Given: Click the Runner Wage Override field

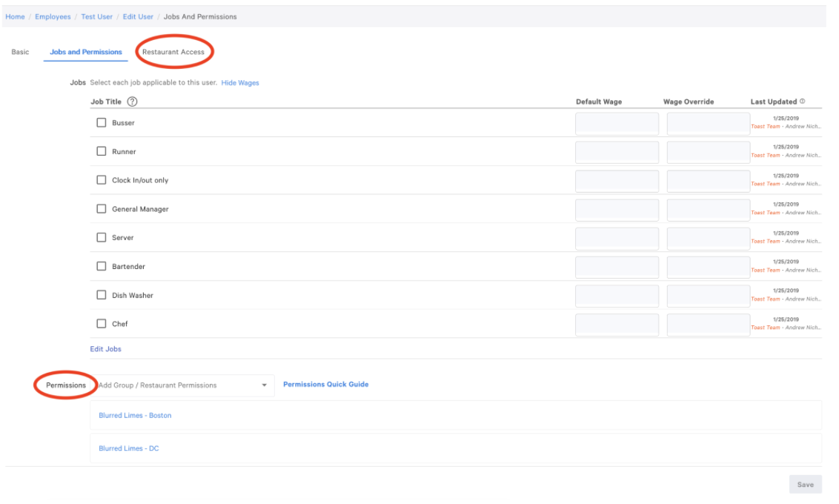Looking at the screenshot, I should pyautogui.click(x=708, y=152).
